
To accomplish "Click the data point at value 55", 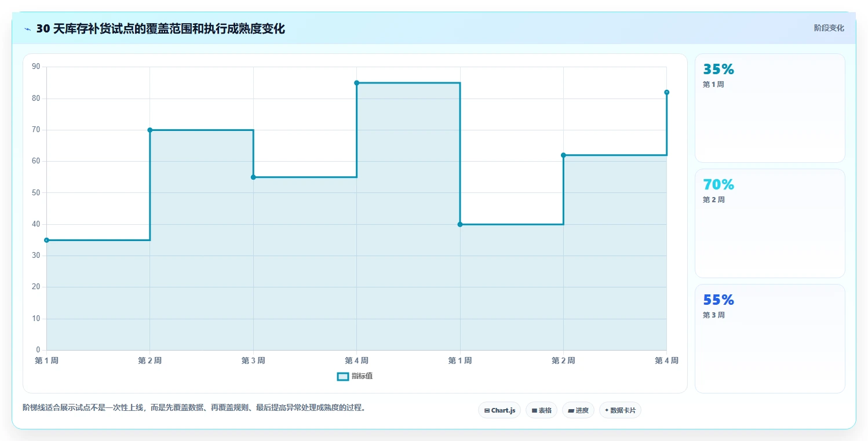I will 253,177.
